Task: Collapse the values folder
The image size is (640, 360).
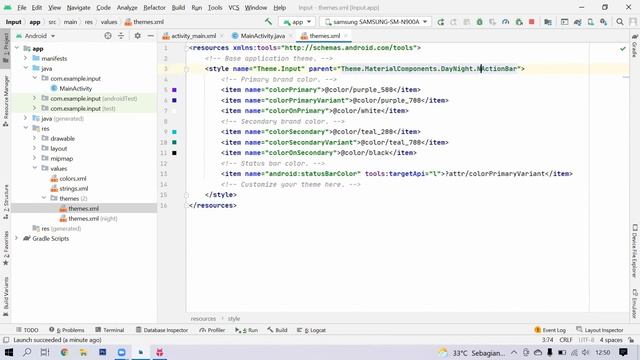Action: [x=35, y=168]
